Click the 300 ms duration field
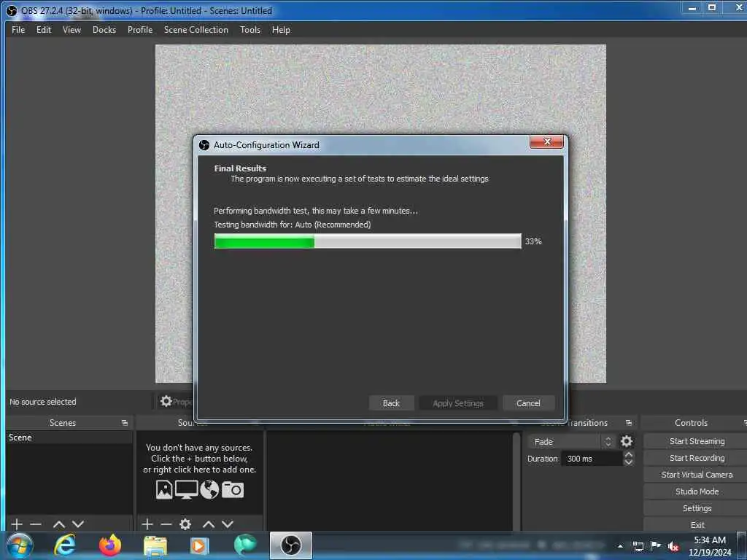 click(x=592, y=459)
